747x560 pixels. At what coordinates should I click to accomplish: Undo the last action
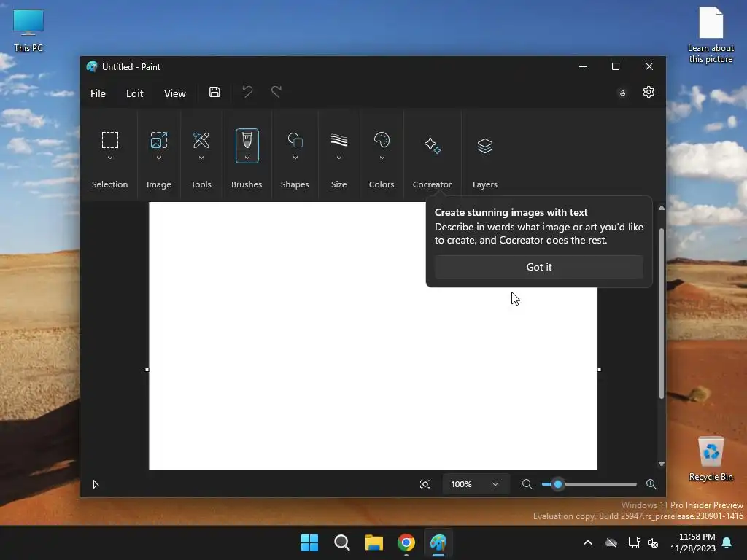247,91
